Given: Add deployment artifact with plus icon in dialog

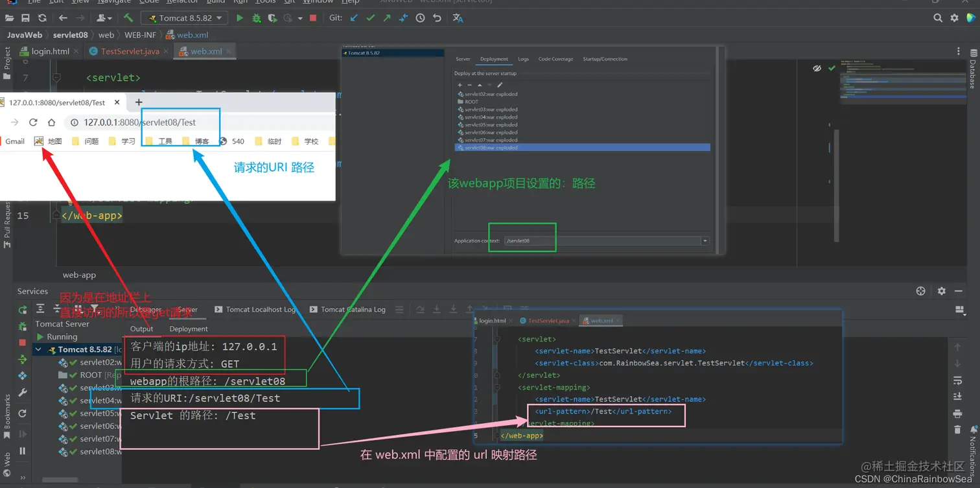Looking at the screenshot, I should pyautogui.click(x=460, y=85).
